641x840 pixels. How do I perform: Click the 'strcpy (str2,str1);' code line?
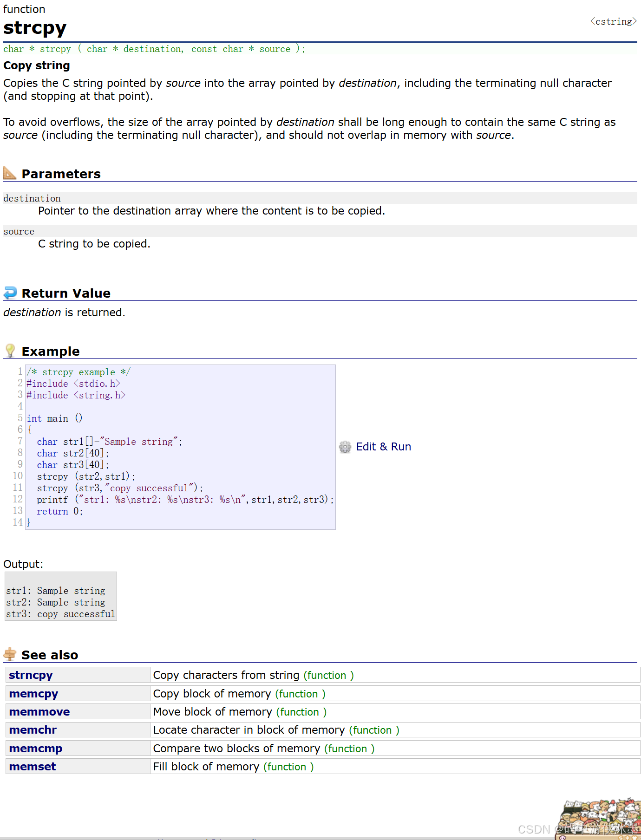[86, 476]
